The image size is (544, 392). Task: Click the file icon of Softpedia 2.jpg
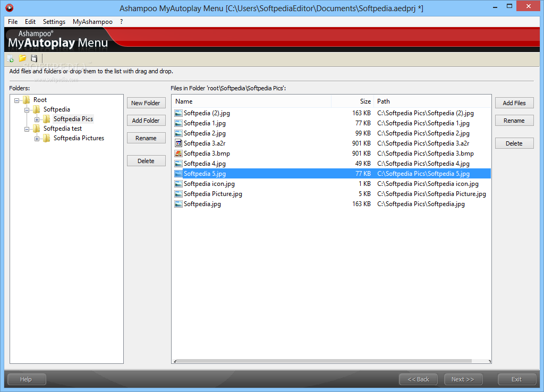[178, 133]
